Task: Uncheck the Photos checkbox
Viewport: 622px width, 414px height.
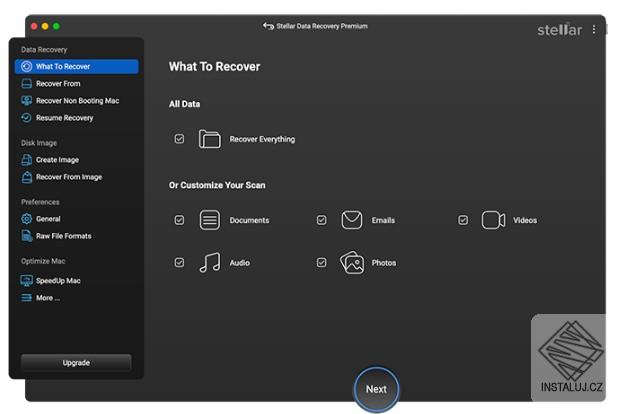Action: (322, 263)
